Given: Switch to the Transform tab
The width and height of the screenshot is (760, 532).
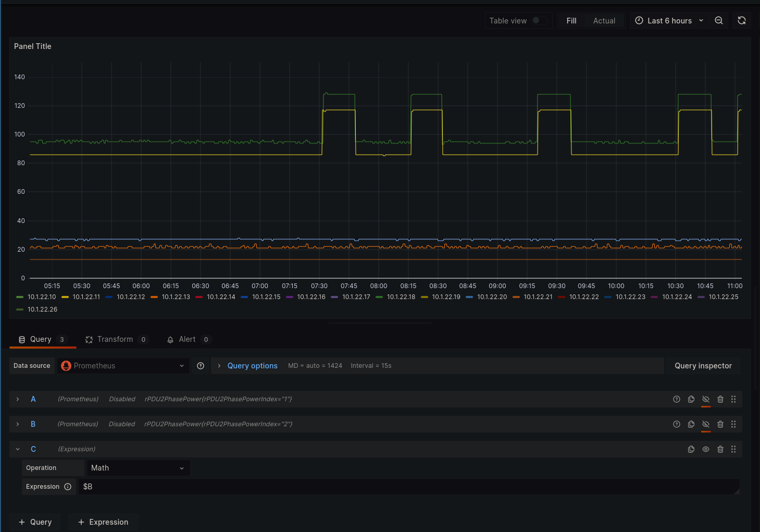Looking at the screenshot, I should tap(115, 339).
